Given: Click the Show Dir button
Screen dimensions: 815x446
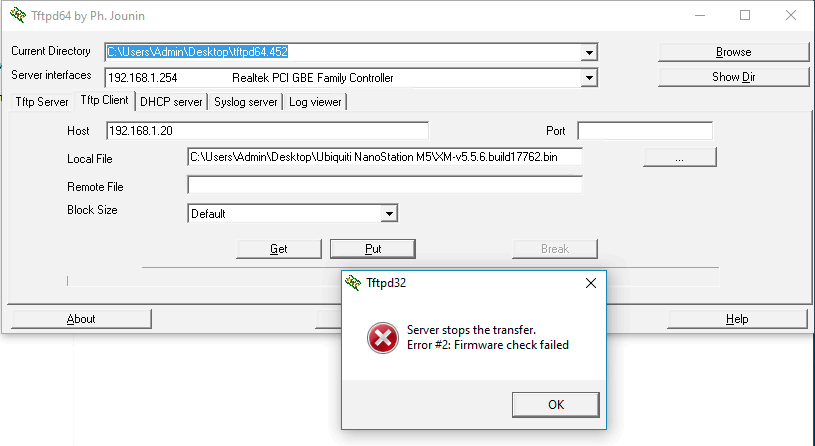Looking at the screenshot, I should click(733, 77).
